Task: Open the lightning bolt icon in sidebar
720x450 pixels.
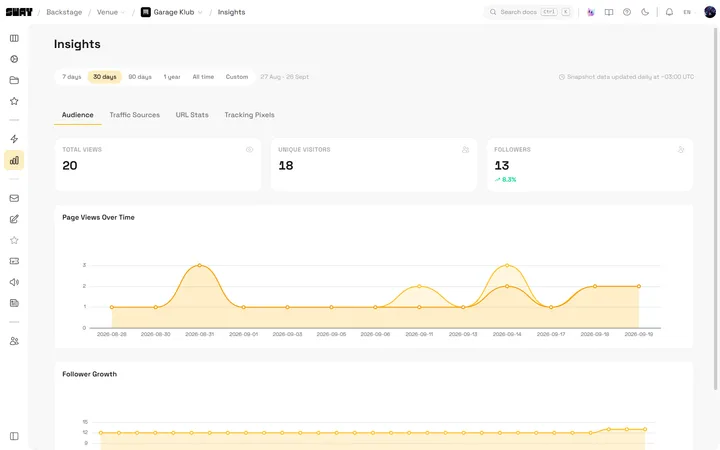Action: coord(14,139)
